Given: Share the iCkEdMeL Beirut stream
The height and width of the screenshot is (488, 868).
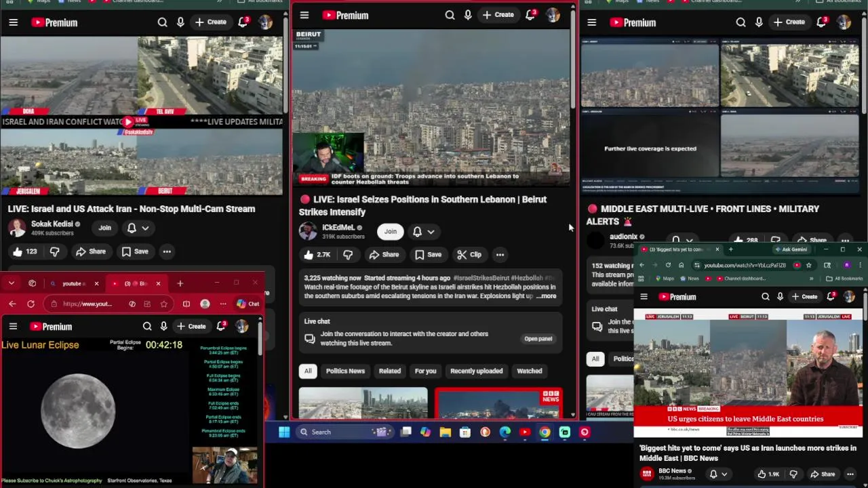Looking at the screenshot, I should pos(384,254).
